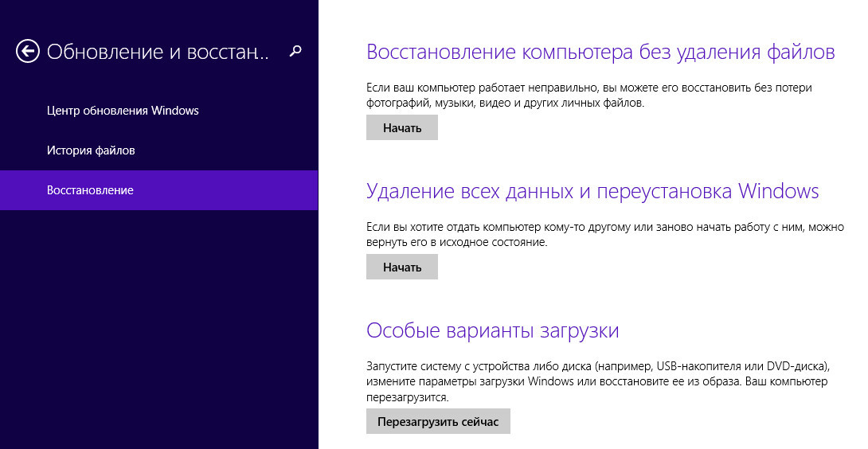The image size is (868, 449).
Task: Click the Обновление и восстан... page title
Action: tap(158, 53)
